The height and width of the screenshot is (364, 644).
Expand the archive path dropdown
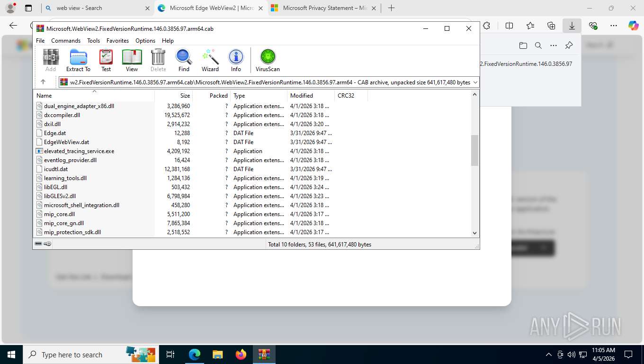[x=475, y=82]
